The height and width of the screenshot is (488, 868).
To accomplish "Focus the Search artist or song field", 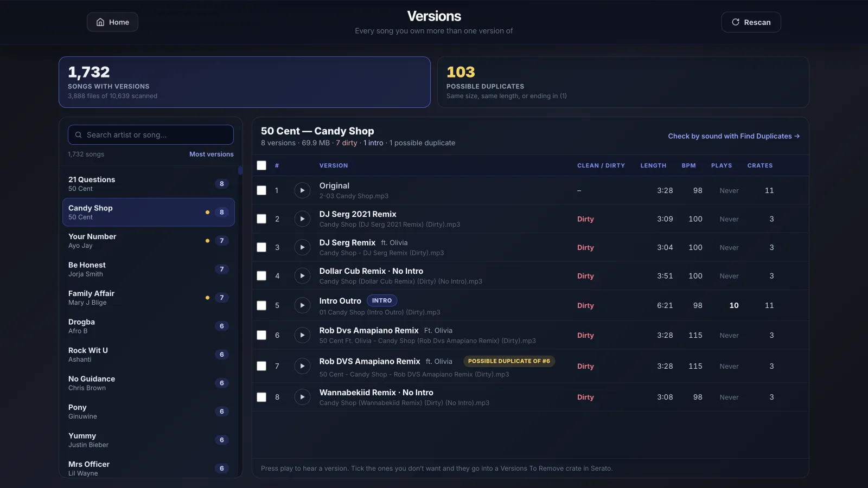I will tap(151, 135).
